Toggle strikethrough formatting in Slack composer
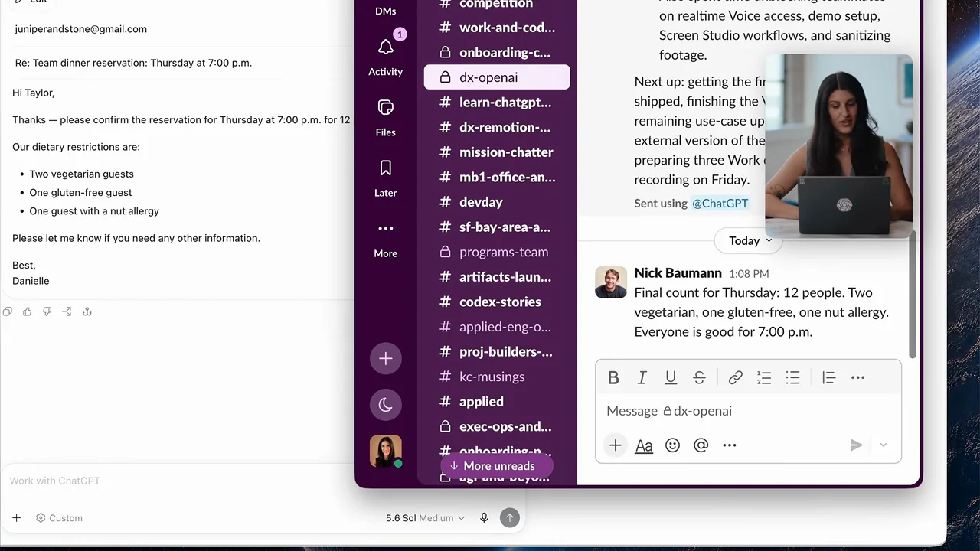The width and height of the screenshot is (980, 551). 699,377
